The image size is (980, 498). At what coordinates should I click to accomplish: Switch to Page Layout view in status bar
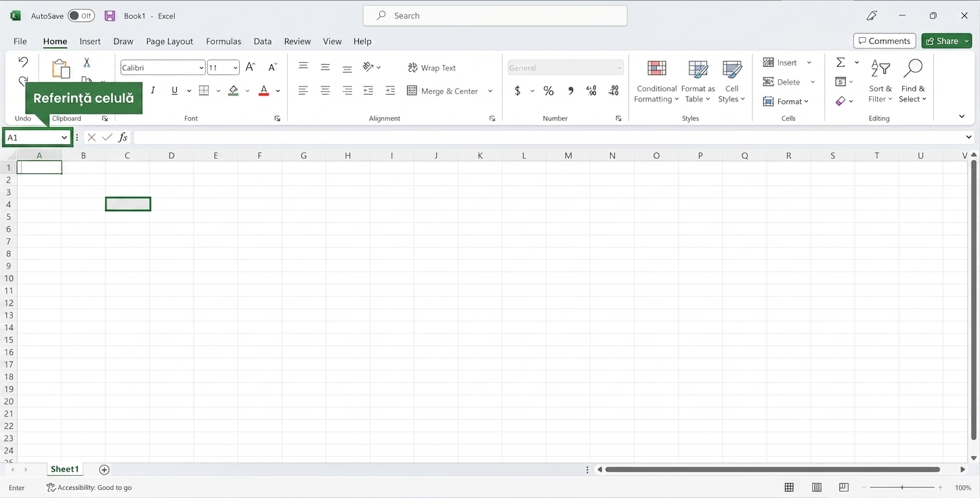[x=817, y=487]
